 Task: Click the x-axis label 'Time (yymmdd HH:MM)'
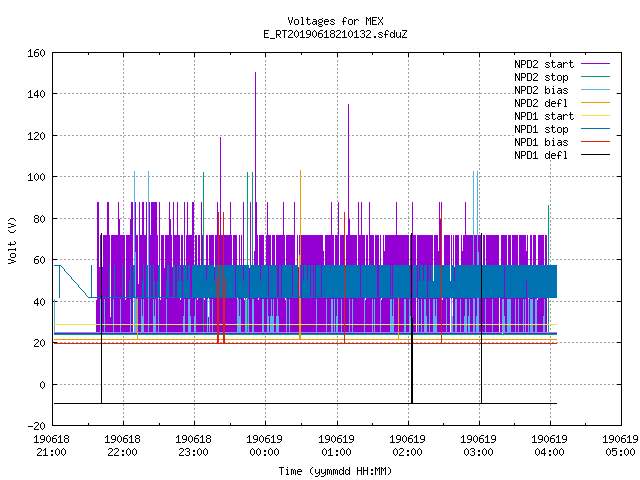(x=335, y=471)
